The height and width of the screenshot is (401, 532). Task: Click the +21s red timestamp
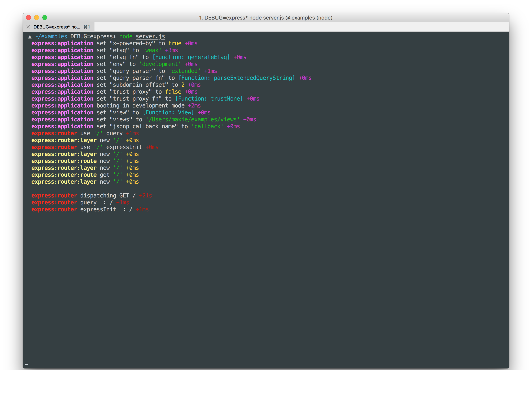pos(145,196)
